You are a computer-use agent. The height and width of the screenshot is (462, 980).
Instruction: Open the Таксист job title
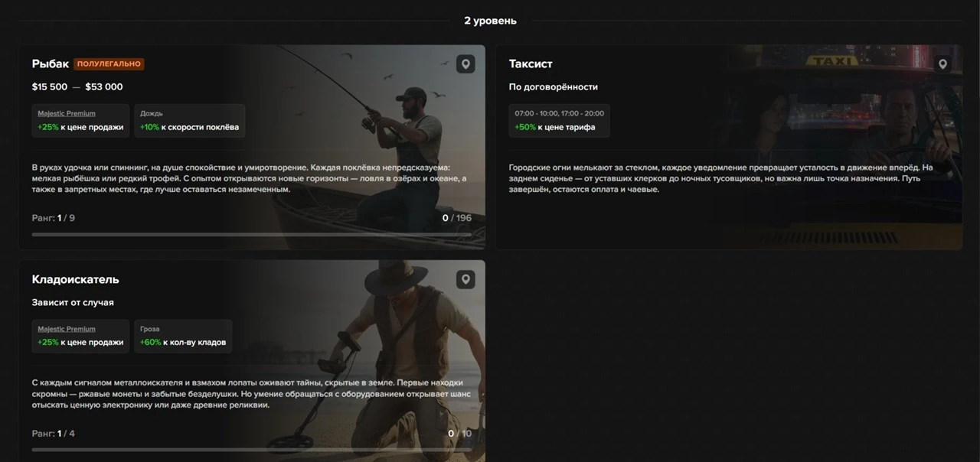(531, 64)
